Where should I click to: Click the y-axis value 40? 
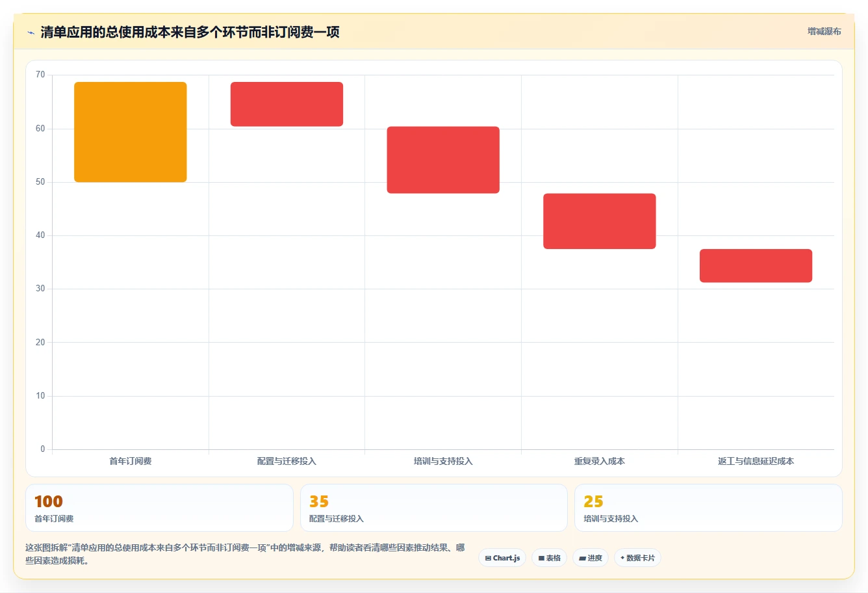point(40,235)
